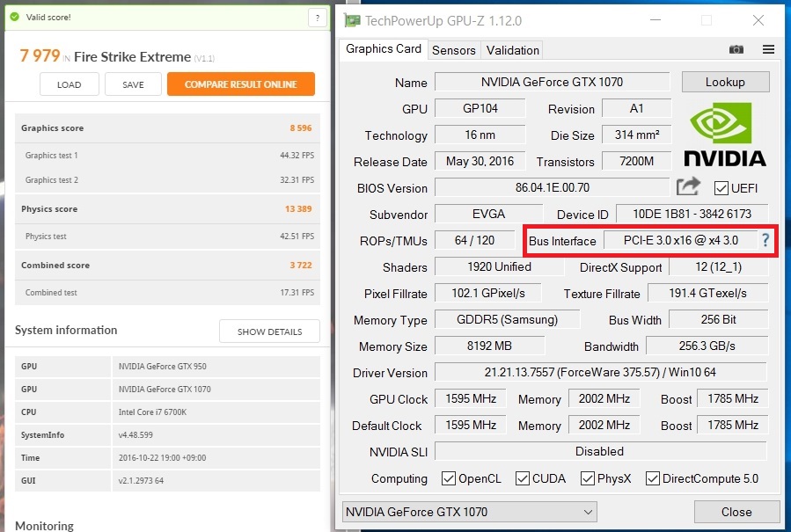791x532 pixels.
Task: Click the Device ID field
Action: tap(692, 214)
